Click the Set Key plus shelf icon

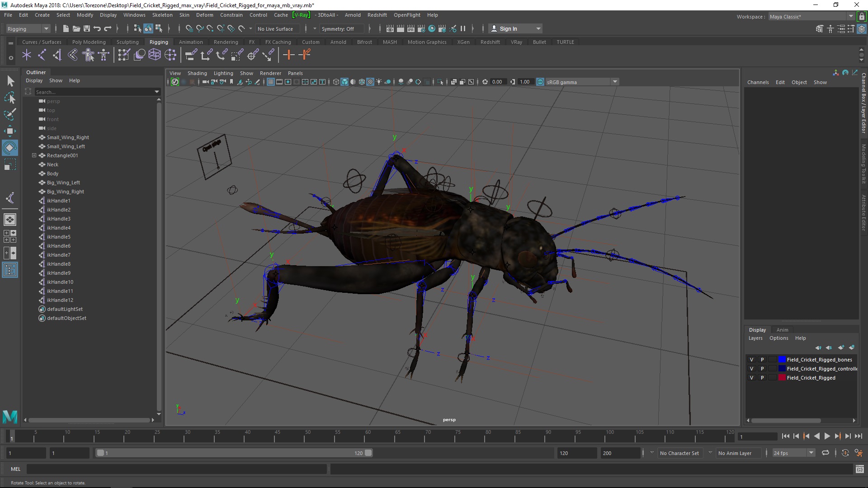[288, 55]
